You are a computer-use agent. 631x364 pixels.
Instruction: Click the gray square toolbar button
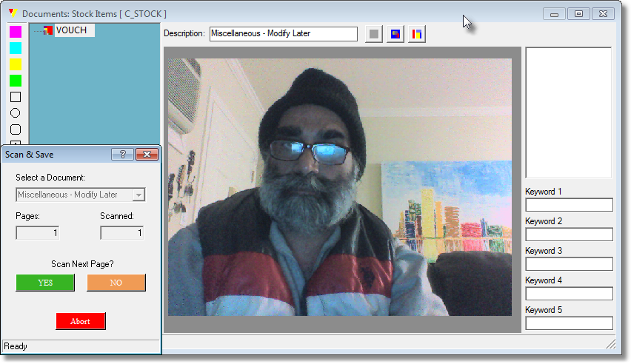pos(374,34)
